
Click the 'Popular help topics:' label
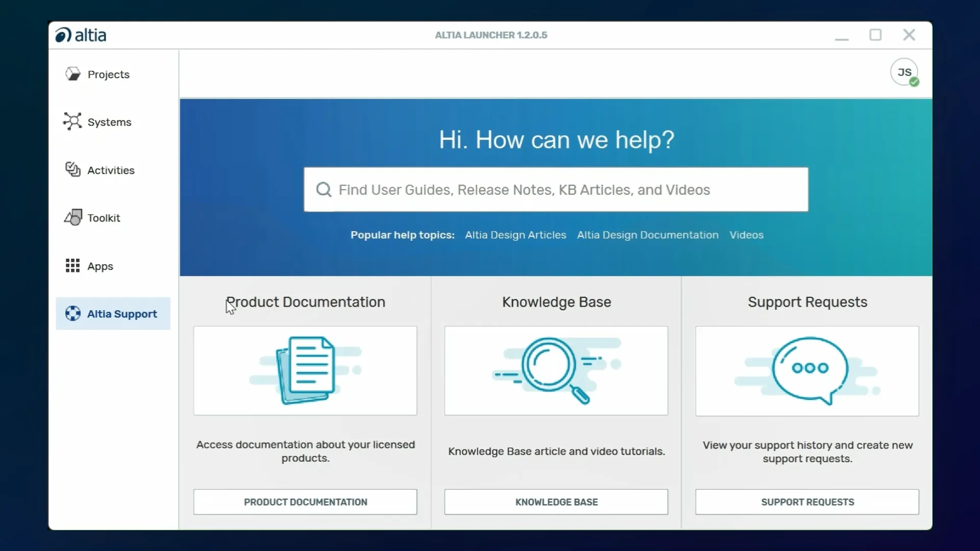tap(402, 235)
